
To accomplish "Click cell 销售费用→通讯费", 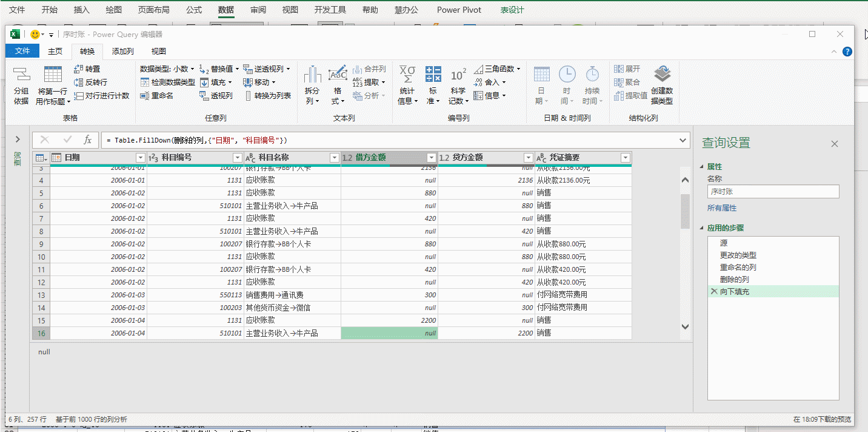I will tap(292, 295).
